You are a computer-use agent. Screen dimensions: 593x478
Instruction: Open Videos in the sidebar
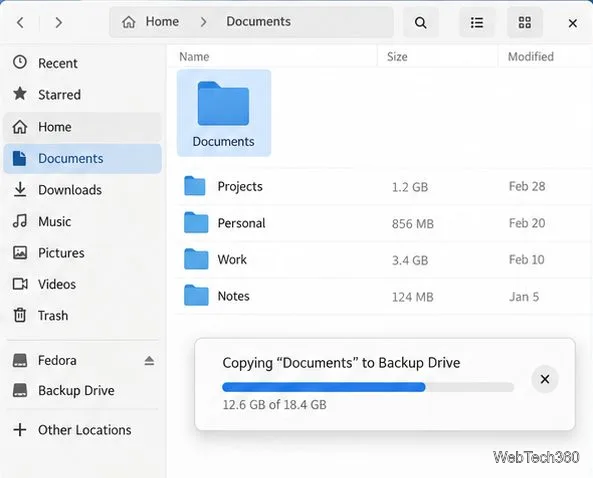pos(82,284)
